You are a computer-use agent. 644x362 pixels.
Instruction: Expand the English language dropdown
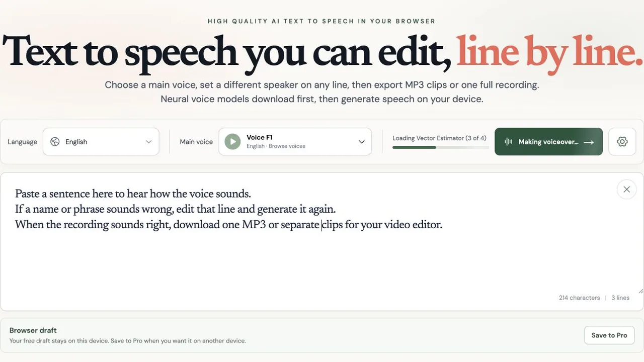[x=101, y=142]
